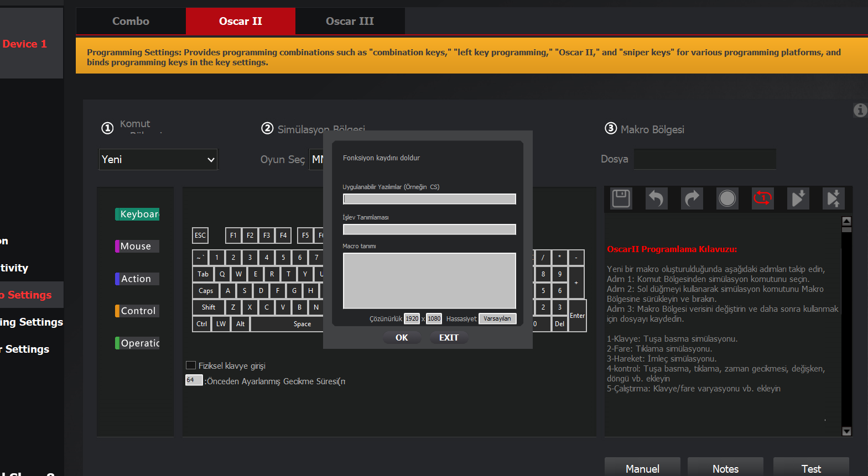
Task: Click the numpad asterisk key
Action: coord(560,258)
